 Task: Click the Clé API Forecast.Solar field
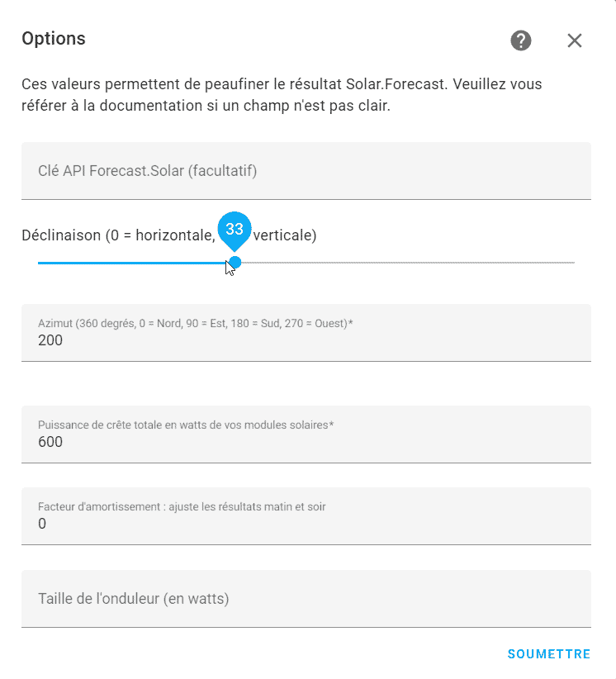[306, 171]
